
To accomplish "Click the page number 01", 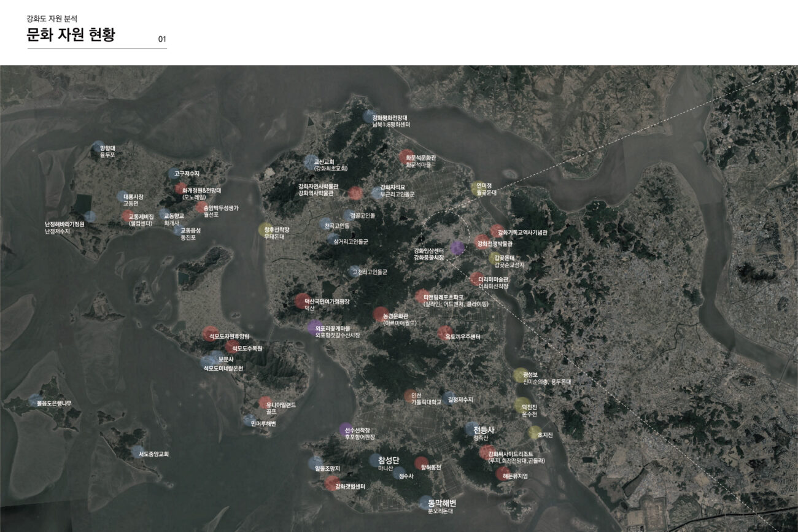I will pos(162,39).
